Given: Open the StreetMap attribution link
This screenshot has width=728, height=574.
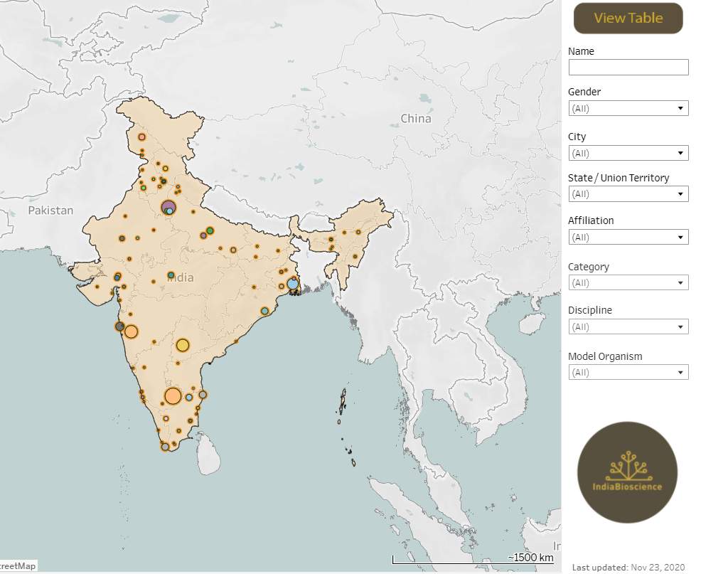Looking at the screenshot, I should click(x=18, y=565).
